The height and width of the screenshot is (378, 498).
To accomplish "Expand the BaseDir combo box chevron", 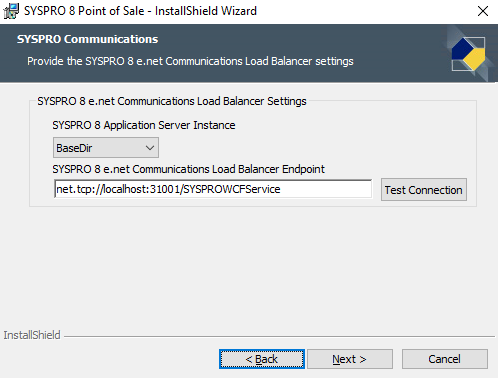I will click(x=150, y=148).
